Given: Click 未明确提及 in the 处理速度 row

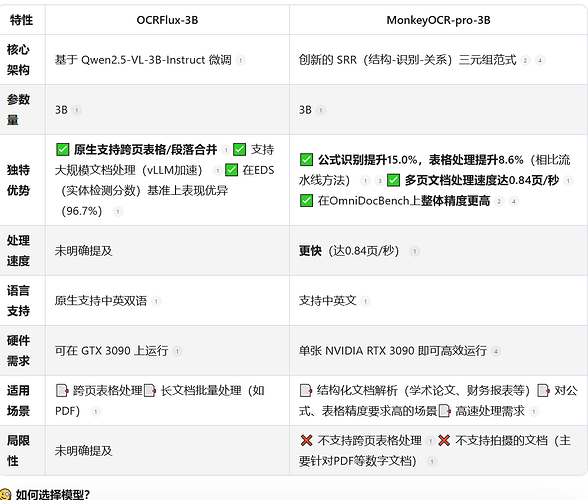Looking at the screenshot, I should coord(84,251).
